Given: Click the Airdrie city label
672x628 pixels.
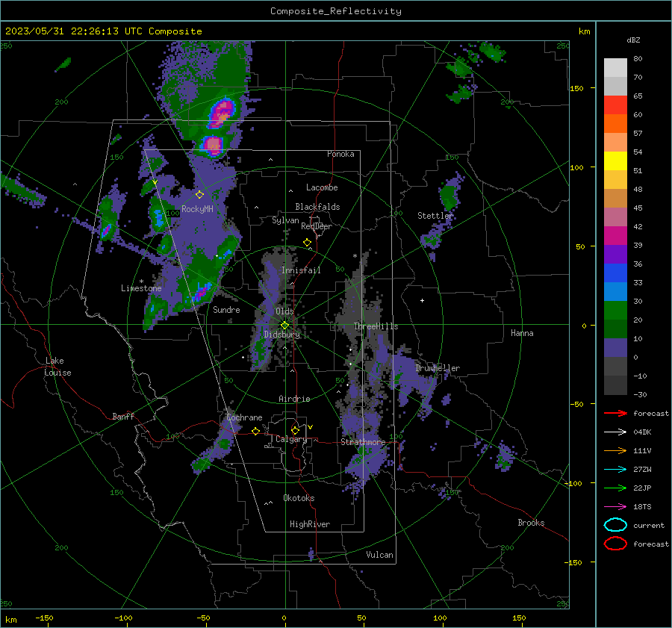Looking at the screenshot, I should point(294,399).
